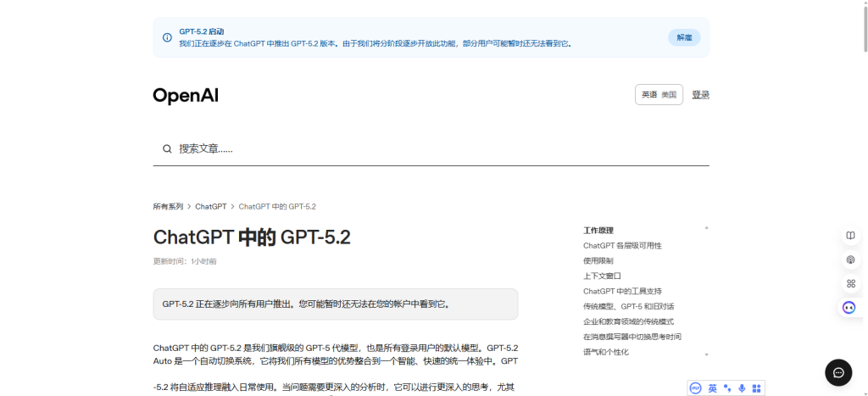Toggle the 英 language mode in input toolbar

click(x=713, y=388)
